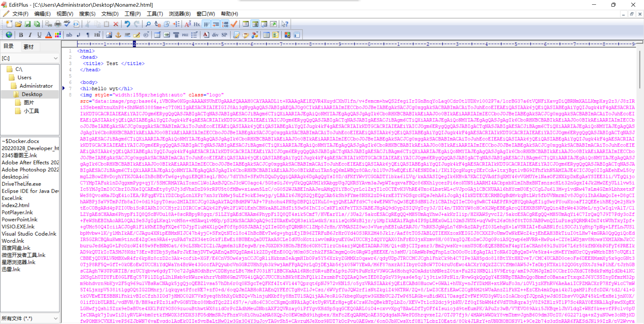Insert PRE preformatted tag
644x324 pixels.
click(185, 35)
